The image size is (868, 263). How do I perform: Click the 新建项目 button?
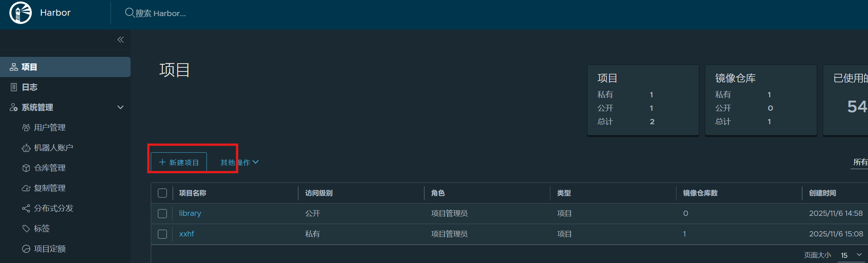click(x=179, y=162)
